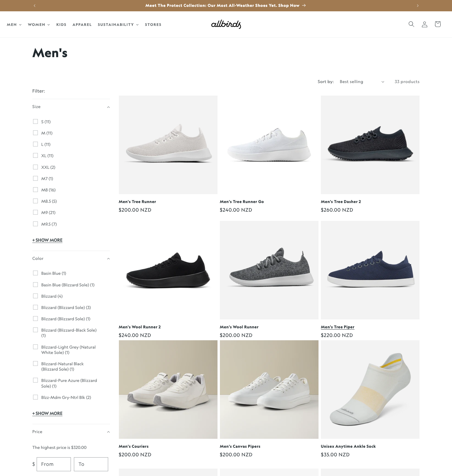Open the shopping cart icon
Screen dimensions: 452x476
pyautogui.click(x=437, y=24)
